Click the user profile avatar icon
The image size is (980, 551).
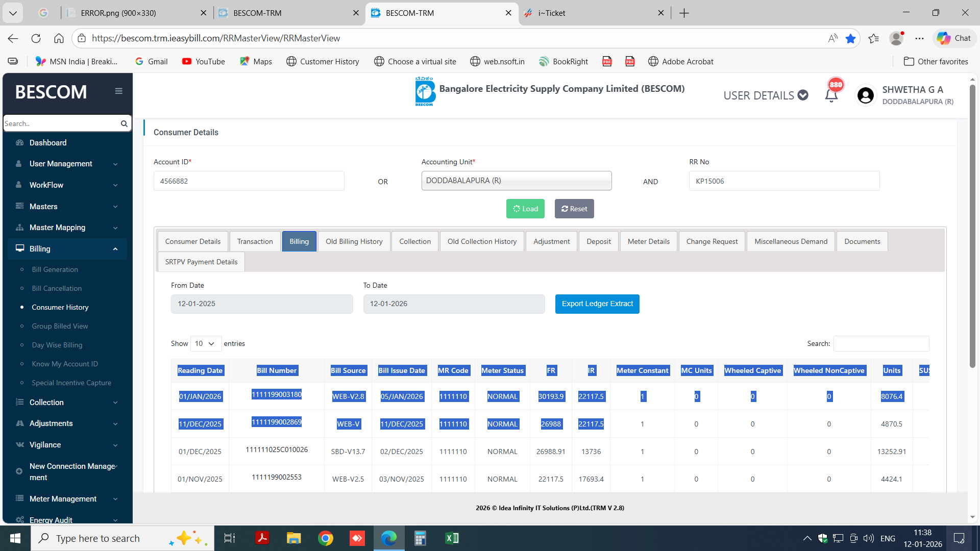[865, 95]
